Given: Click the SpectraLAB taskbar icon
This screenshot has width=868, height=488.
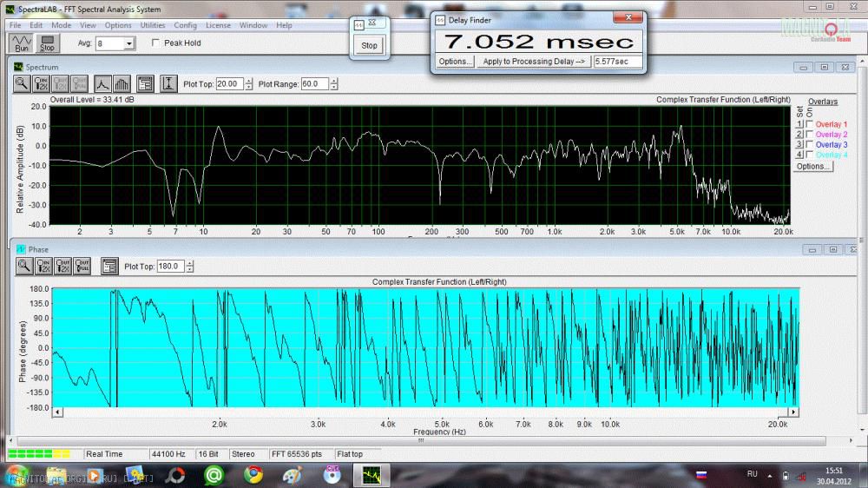Looking at the screenshot, I should tap(372, 475).
